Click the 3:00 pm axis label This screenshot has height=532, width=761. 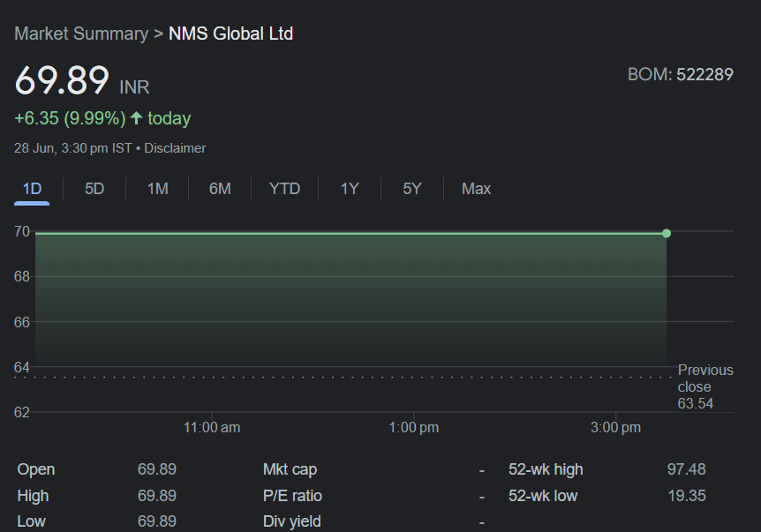(x=616, y=428)
